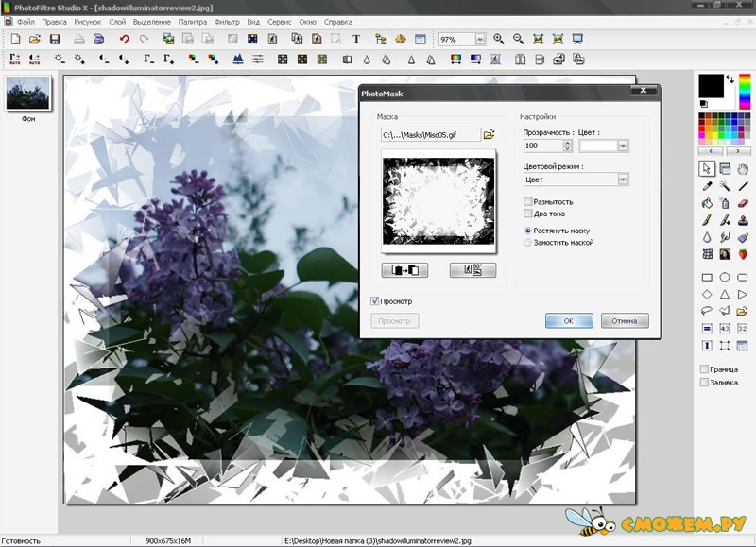Open the Цвет color dropdown
This screenshot has width=756, height=547.
click(623, 145)
